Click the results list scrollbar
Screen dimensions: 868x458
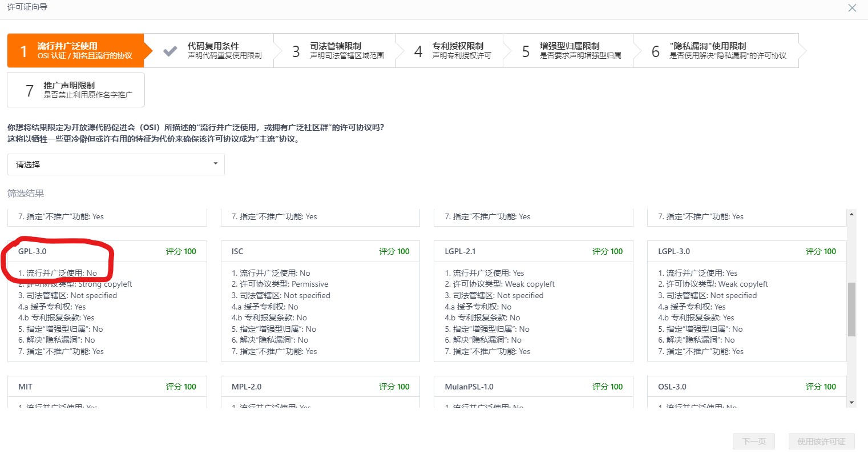852,308
